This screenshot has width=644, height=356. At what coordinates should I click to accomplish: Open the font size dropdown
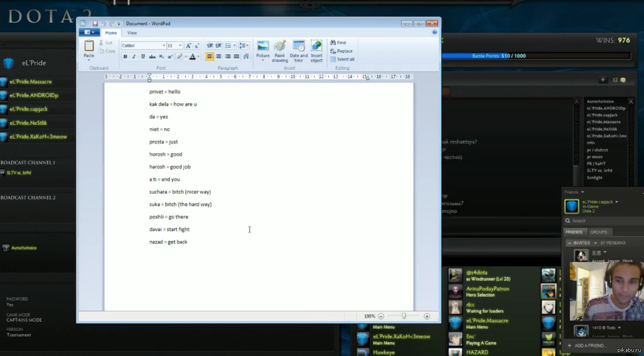pos(180,46)
